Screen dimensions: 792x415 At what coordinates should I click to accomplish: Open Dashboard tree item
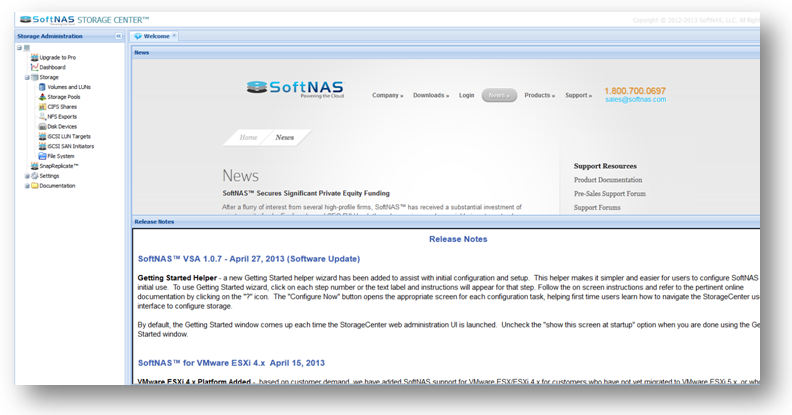53,67
